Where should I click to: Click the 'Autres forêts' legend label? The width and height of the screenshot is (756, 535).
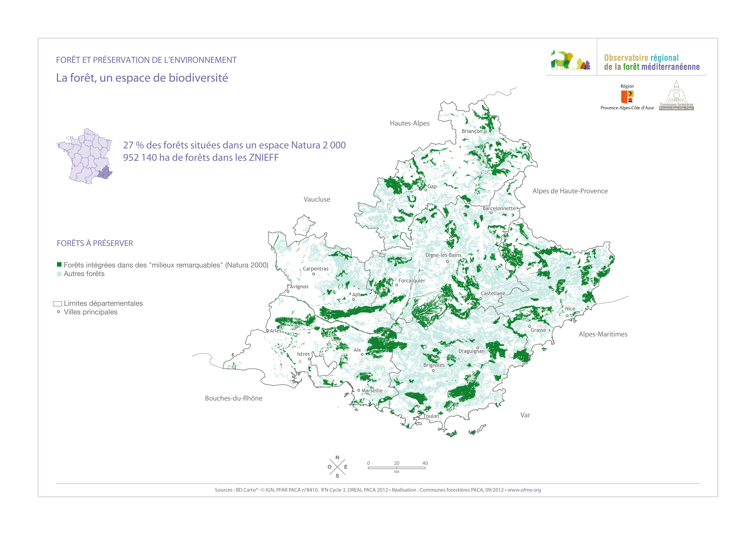(x=84, y=274)
